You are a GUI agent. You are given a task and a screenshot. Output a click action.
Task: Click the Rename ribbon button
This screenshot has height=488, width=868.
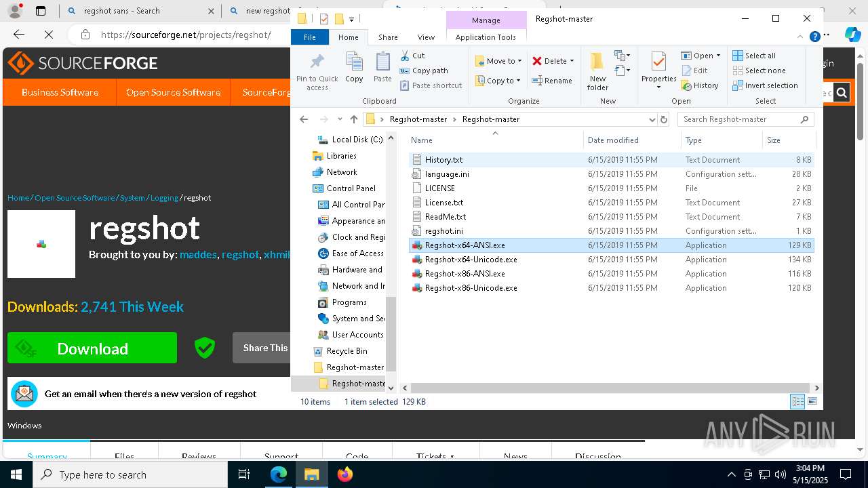(x=552, y=81)
